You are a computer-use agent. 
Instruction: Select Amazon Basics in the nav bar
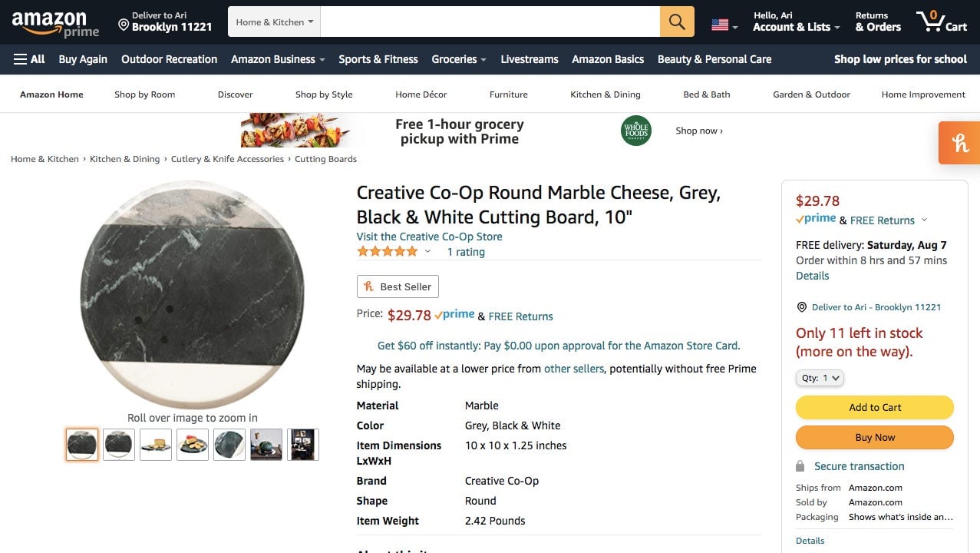click(608, 59)
